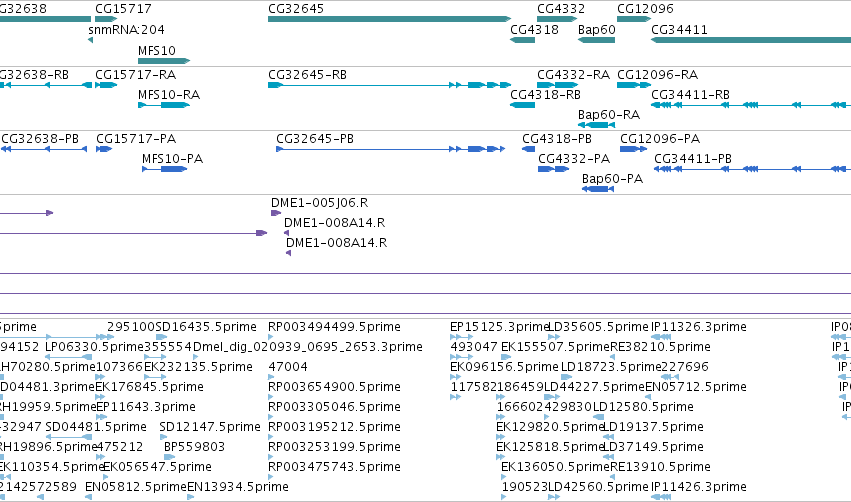
Task: Click the CG32638-PB protein label
Action: [x=40, y=138]
